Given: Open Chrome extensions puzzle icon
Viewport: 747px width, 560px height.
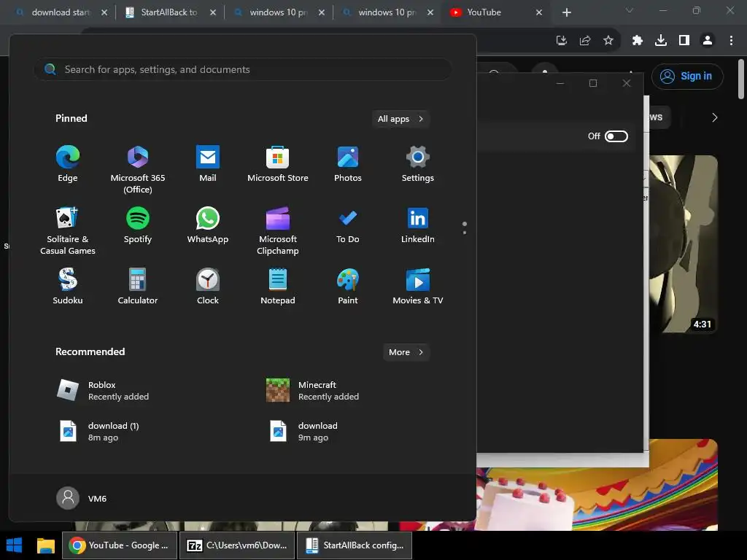Looking at the screenshot, I should pyautogui.click(x=638, y=41).
